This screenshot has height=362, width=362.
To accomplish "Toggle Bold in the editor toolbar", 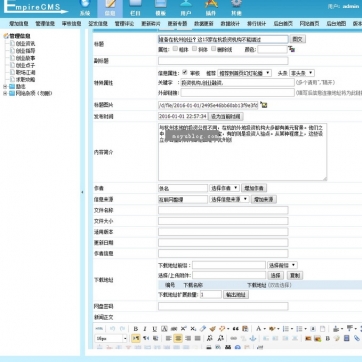I will (x=136, y=329).
